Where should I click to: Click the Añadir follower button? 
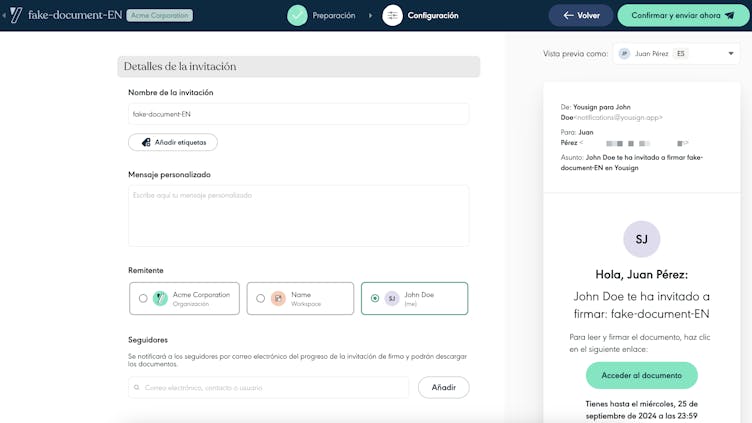444,388
